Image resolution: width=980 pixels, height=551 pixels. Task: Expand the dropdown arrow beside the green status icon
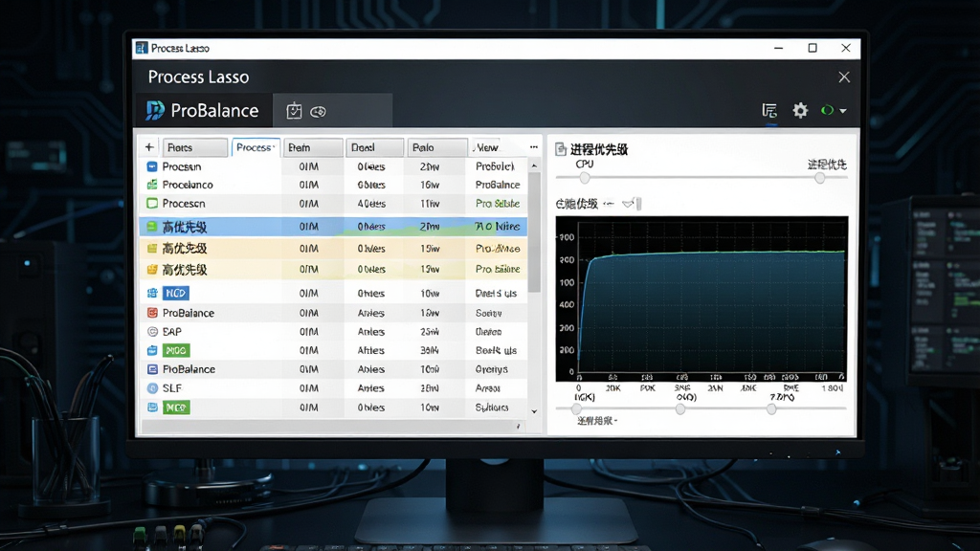[843, 111]
